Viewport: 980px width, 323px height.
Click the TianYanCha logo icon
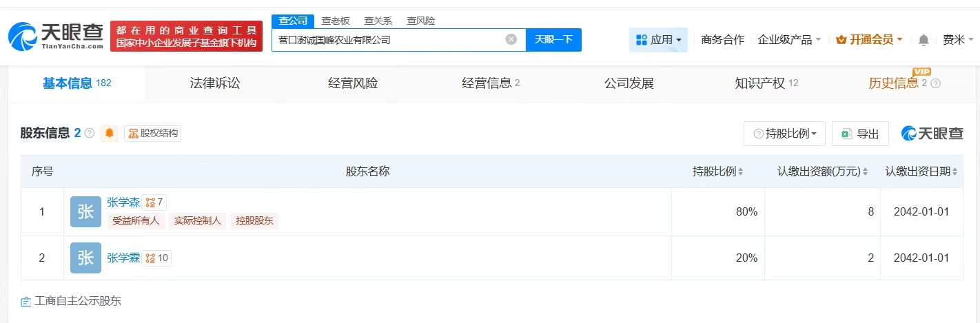click(x=23, y=37)
